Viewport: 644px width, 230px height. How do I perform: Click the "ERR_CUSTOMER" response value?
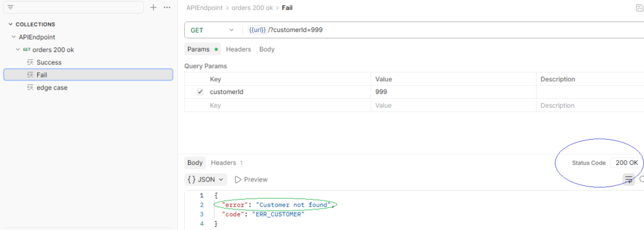[278, 214]
